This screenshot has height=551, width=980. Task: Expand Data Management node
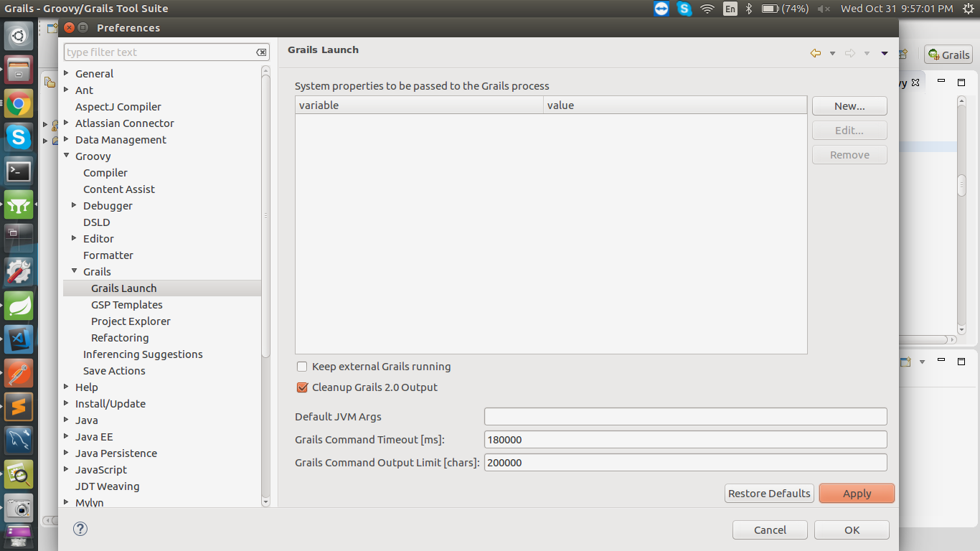point(67,139)
